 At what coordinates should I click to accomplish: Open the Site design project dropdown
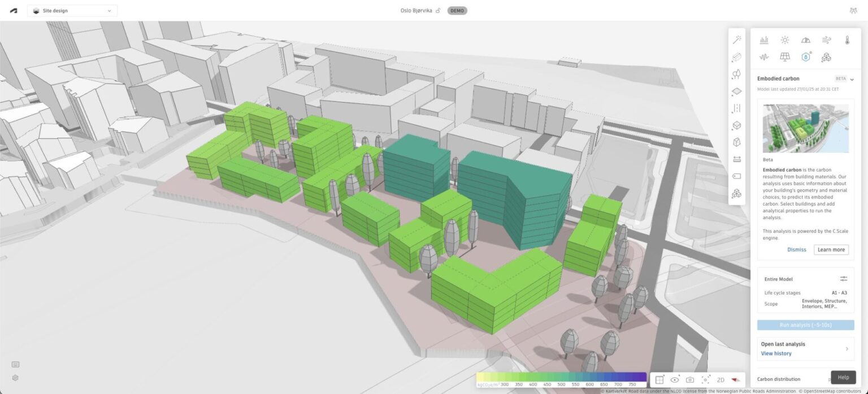pos(72,10)
